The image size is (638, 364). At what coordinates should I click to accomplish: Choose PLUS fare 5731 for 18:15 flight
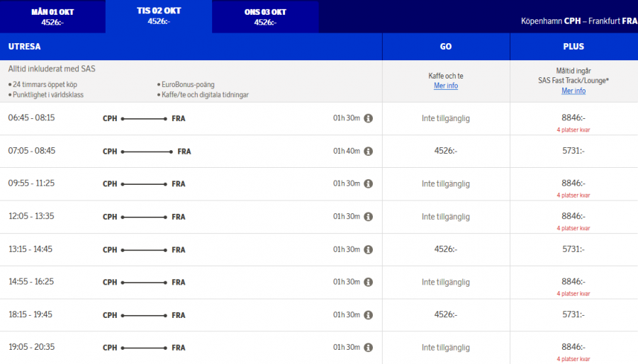(573, 314)
